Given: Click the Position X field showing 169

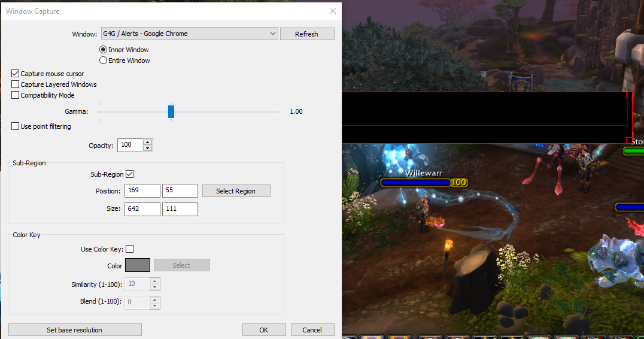Looking at the screenshot, I should point(142,190).
